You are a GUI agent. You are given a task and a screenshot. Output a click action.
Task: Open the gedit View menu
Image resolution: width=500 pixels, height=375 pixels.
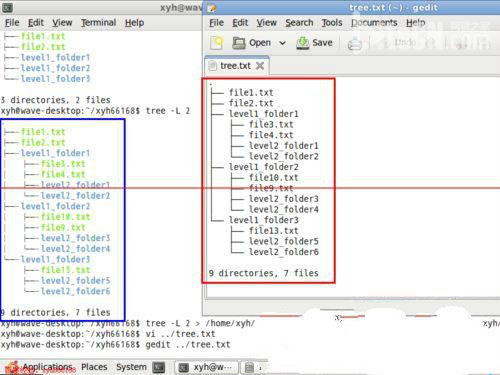pyautogui.click(x=266, y=23)
